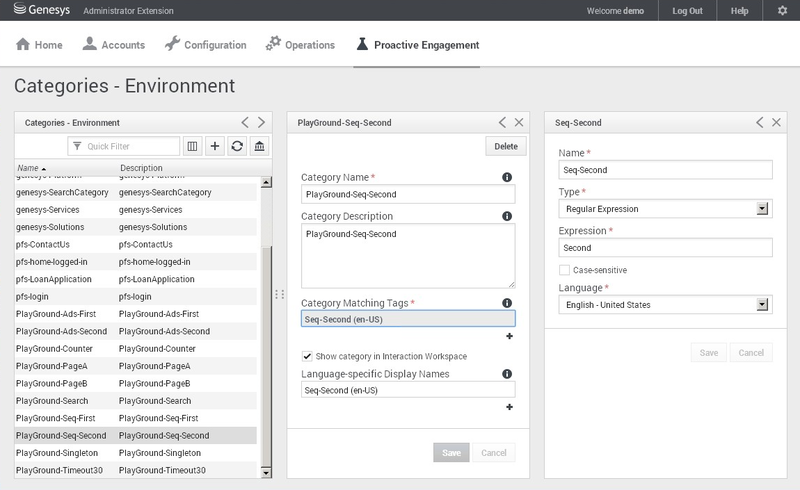
Task: Open the Home menu
Action: coord(39,45)
